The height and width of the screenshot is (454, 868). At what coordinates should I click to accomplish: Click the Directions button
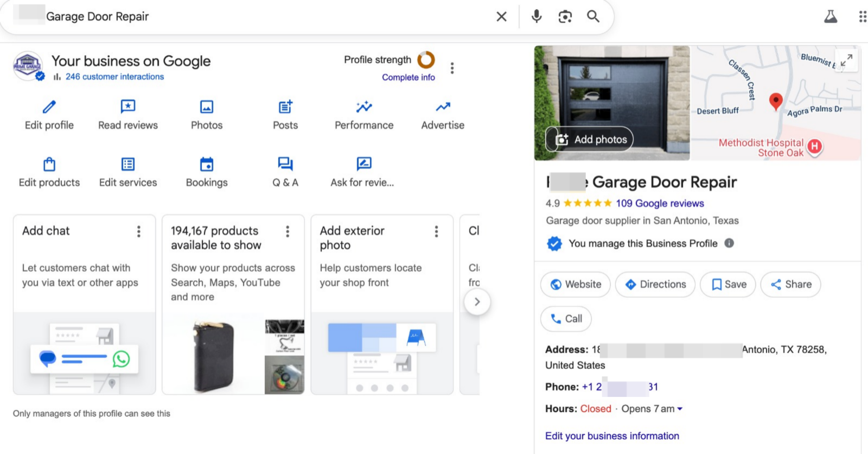pos(655,285)
